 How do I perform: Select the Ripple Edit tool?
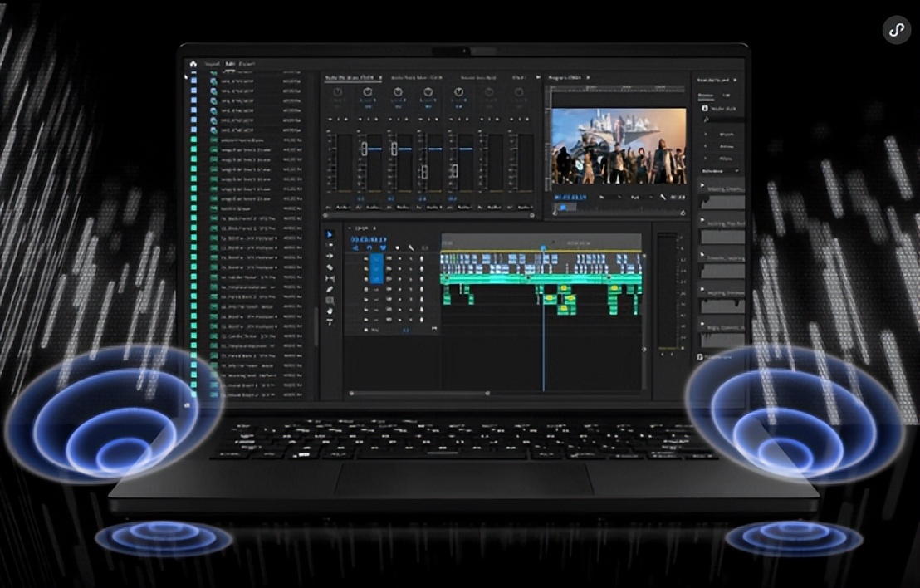point(330,257)
